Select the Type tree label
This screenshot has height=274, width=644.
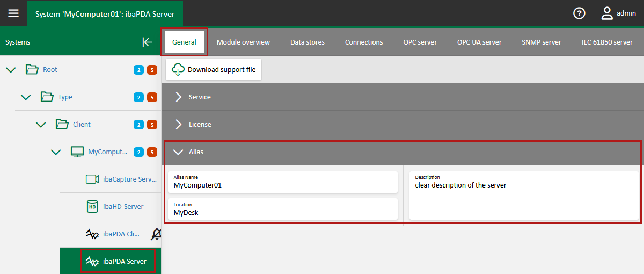pyautogui.click(x=65, y=97)
